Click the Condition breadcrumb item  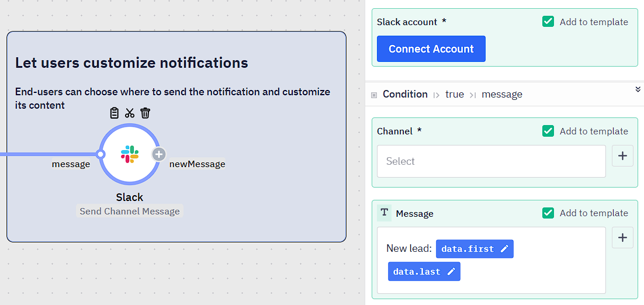(x=405, y=94)
